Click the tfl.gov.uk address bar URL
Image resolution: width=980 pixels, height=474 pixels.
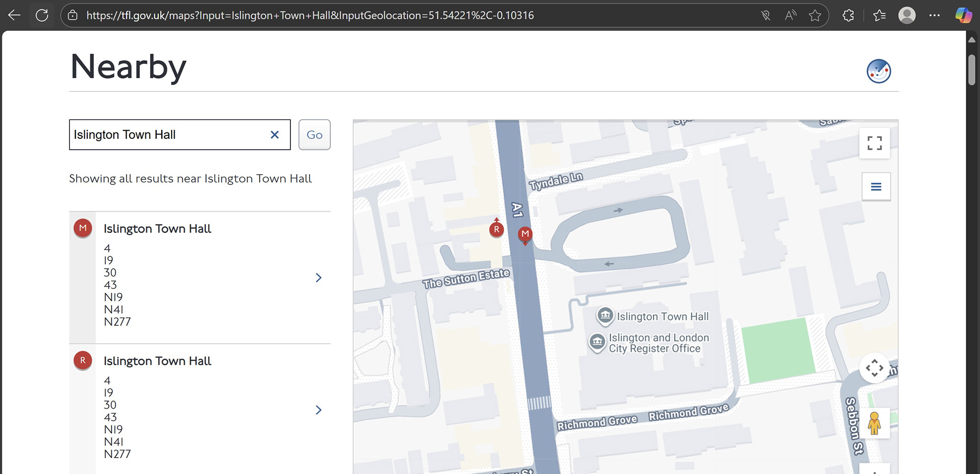310,15
